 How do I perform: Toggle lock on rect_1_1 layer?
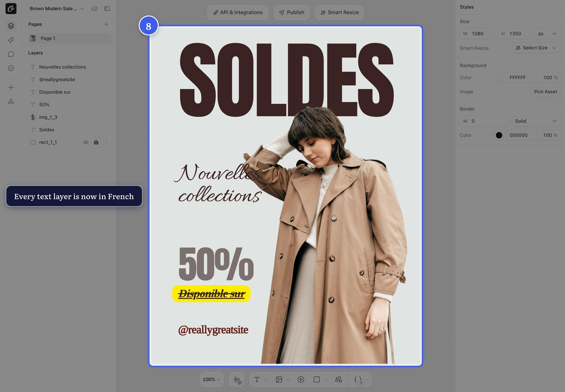[x=96, y=142]
